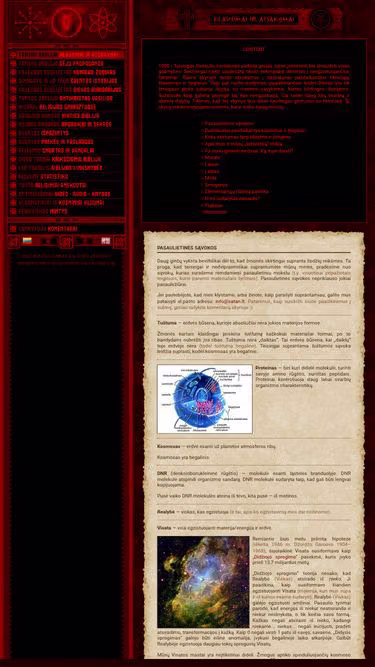This screenshot has height=667, width=375.
Task: Click the Kosmosas term definition heading
Action: pyautogui.click(x=168, y=446)
